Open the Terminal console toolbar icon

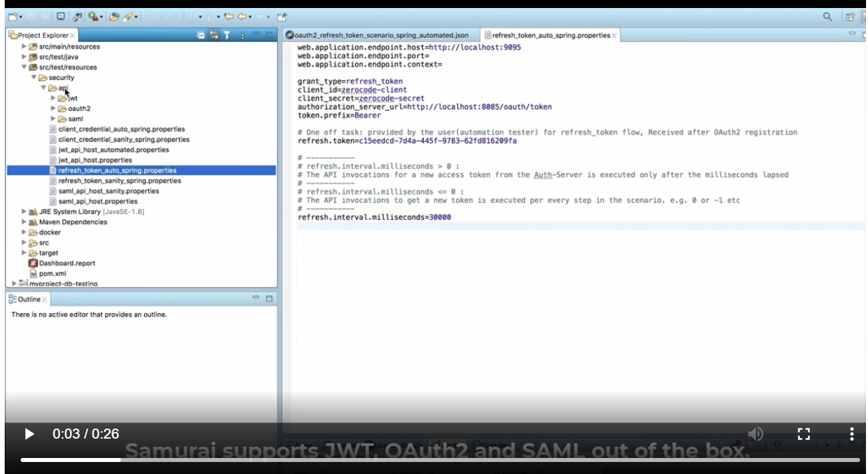coord(60,16)
